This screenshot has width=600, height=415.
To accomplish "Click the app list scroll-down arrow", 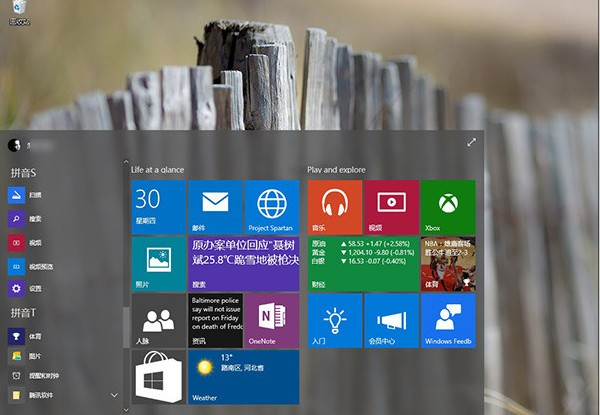I will (x=126, y=410).
